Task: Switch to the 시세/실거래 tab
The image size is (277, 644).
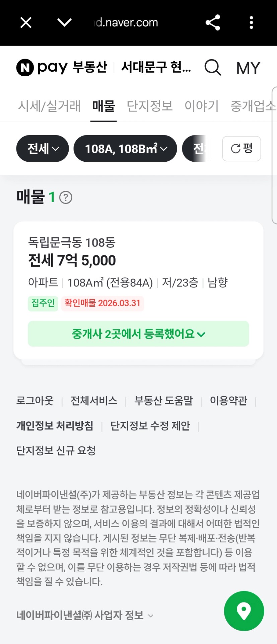Action: pos(49,106)
